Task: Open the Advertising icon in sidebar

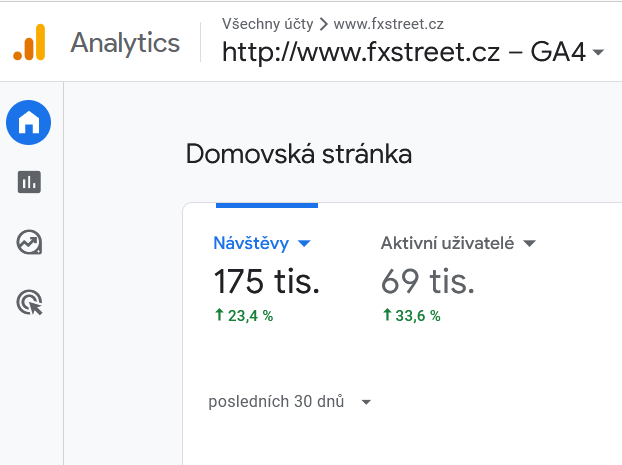Action: coord(29,302)
